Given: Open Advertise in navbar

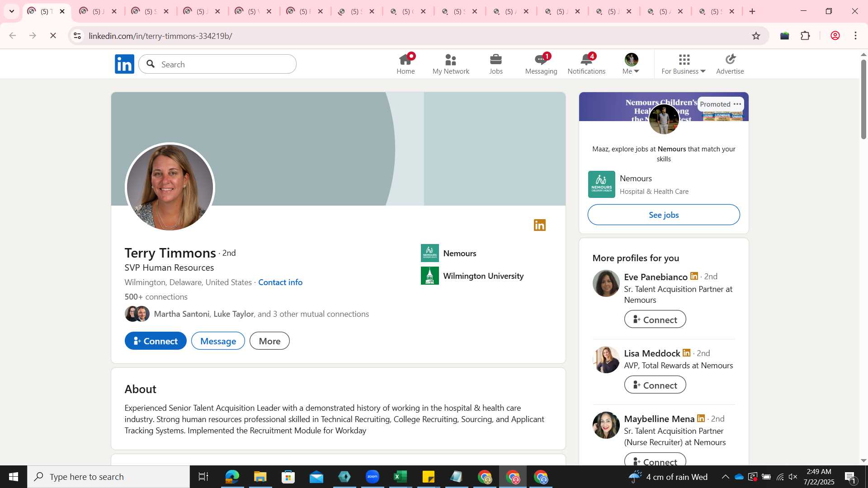Looking at the screenshot, I should point(730,64).
